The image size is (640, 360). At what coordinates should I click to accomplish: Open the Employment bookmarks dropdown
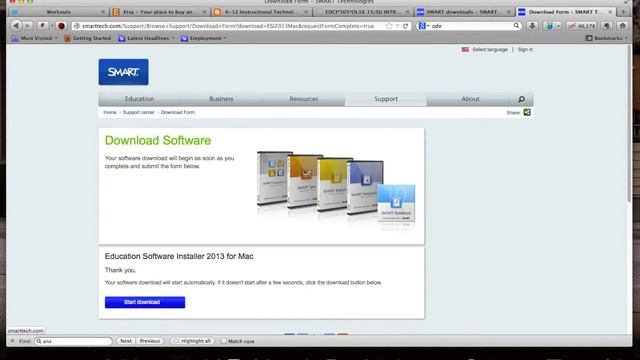coord(203,38)
